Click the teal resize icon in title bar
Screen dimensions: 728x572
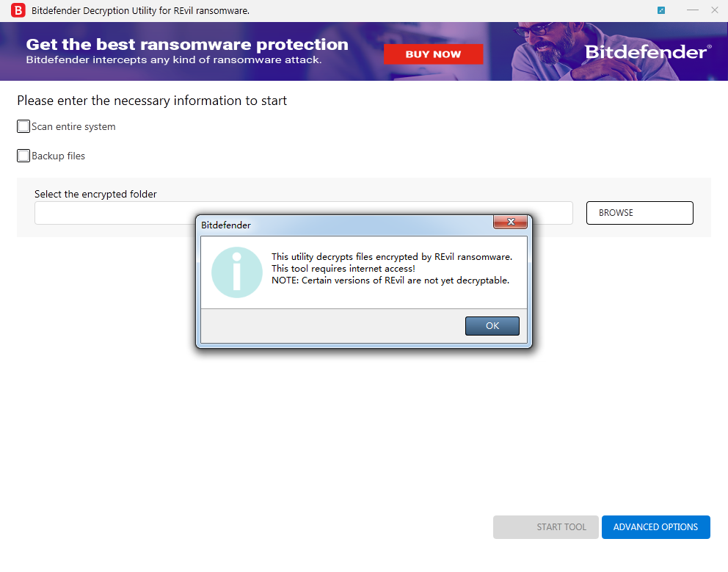tap(661, 10)
